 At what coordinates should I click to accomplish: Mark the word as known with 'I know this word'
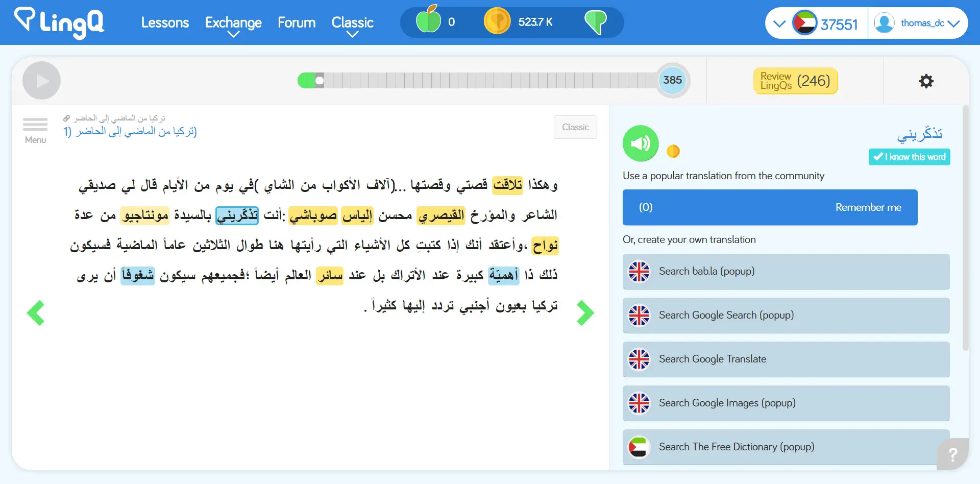pyautogui.click(x=910, y=157)
